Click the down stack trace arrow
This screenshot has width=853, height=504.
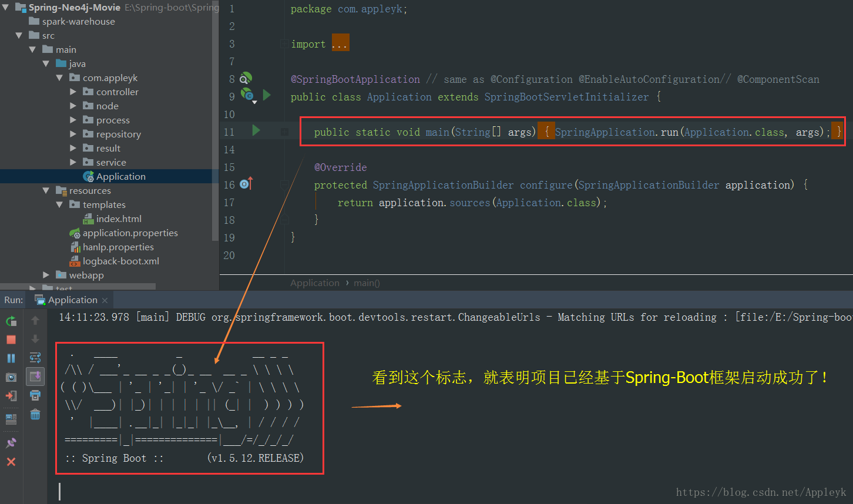[x=35, y=339]
